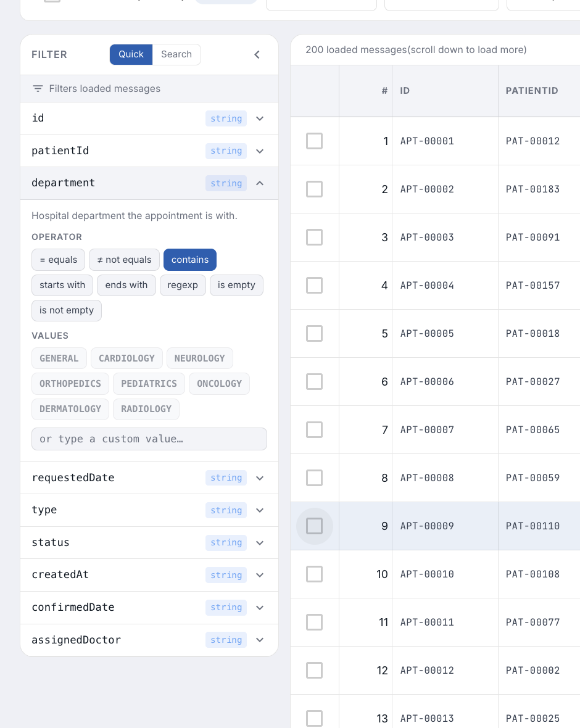Click the string type badge on status
Image resolution: width=580 pixels, height=728 pixels.
pos(226,543)
